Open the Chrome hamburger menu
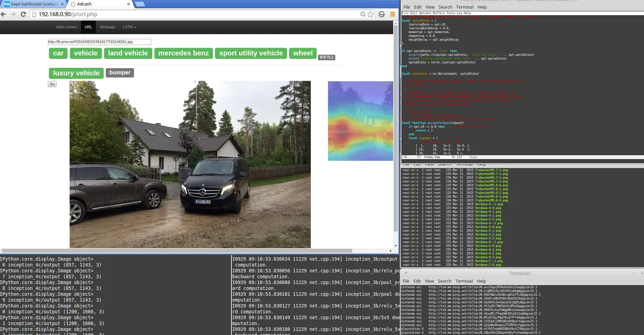 (392, 14)
